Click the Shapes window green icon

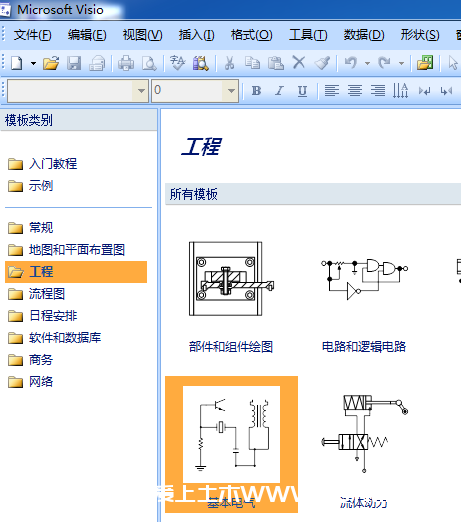tap(425, 63)
